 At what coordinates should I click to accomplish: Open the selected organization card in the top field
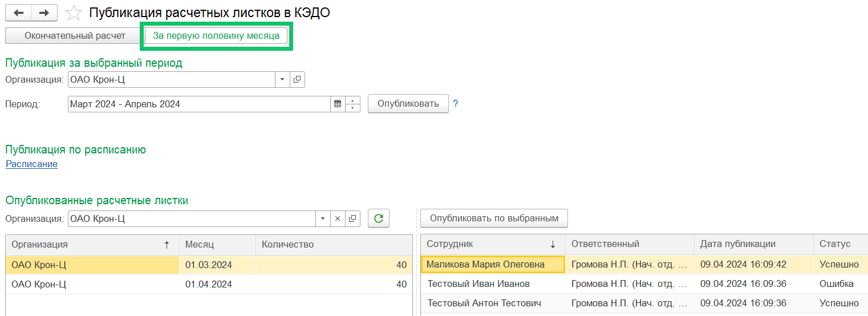point(297,80)
